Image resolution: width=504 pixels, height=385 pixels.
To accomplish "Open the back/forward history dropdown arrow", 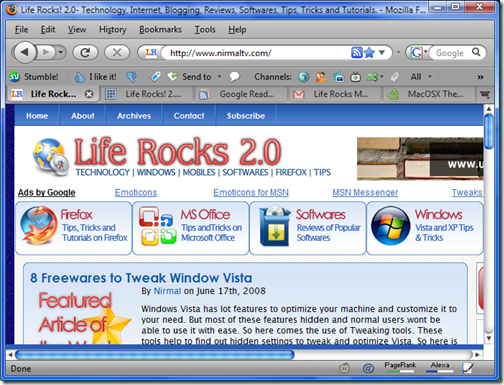I will click(61, 52).
